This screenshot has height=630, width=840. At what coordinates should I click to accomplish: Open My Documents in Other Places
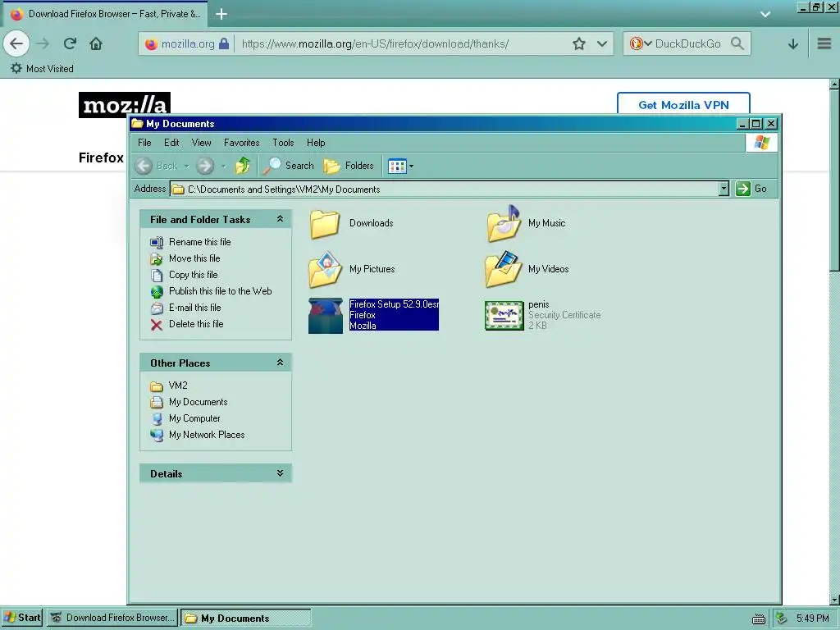[x=199, y=402]
